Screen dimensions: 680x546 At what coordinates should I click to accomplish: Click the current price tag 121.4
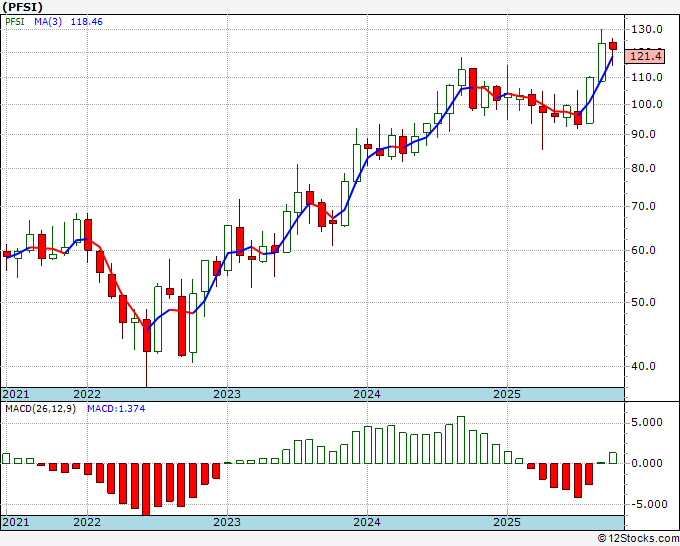646,56
